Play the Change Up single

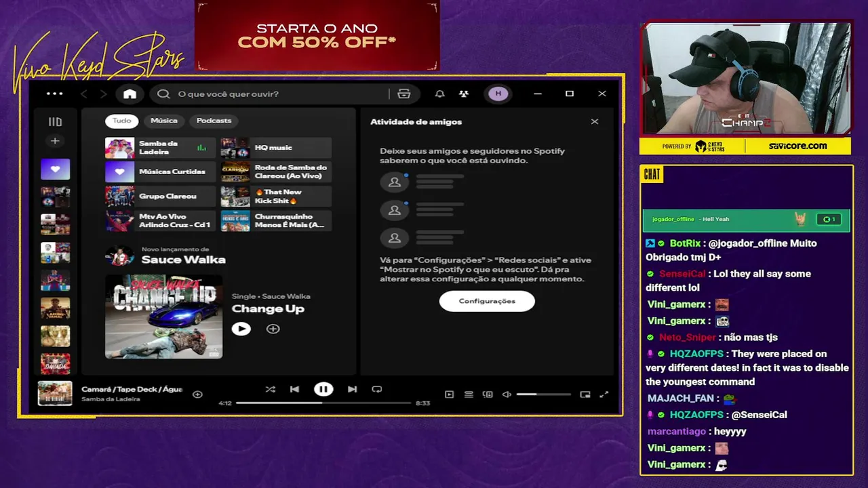(241, 329)
